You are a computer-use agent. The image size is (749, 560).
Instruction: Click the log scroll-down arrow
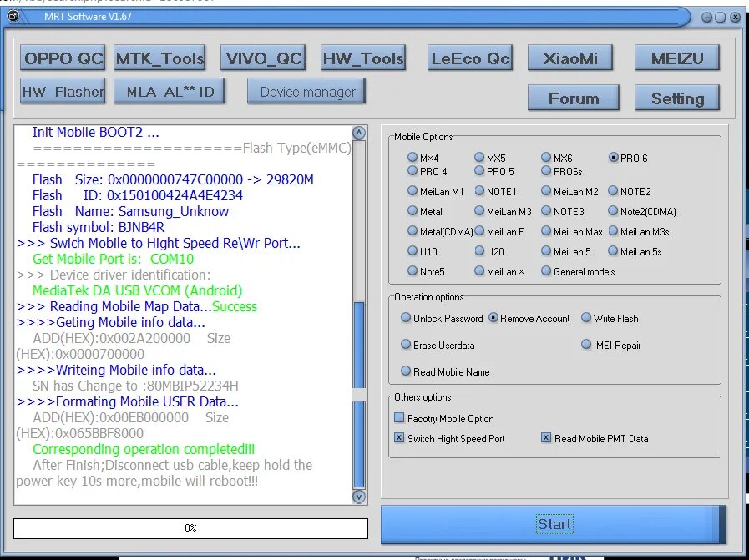click(359, 497)
